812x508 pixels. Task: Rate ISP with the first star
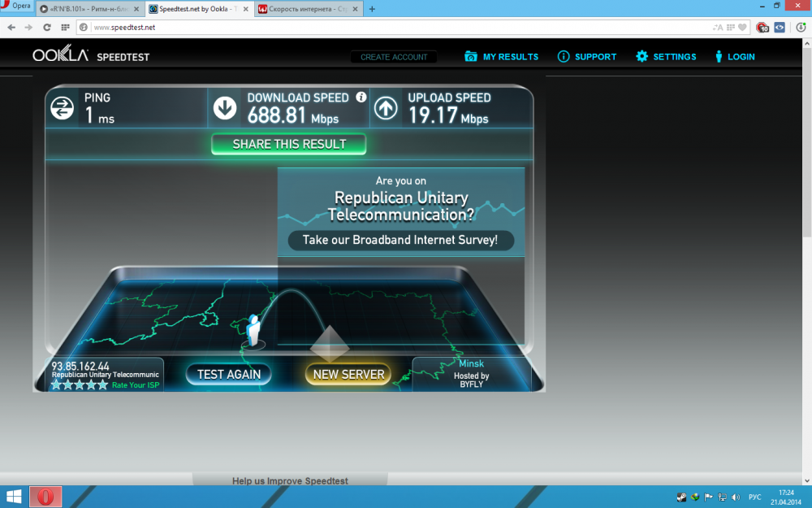click(56, 384)
